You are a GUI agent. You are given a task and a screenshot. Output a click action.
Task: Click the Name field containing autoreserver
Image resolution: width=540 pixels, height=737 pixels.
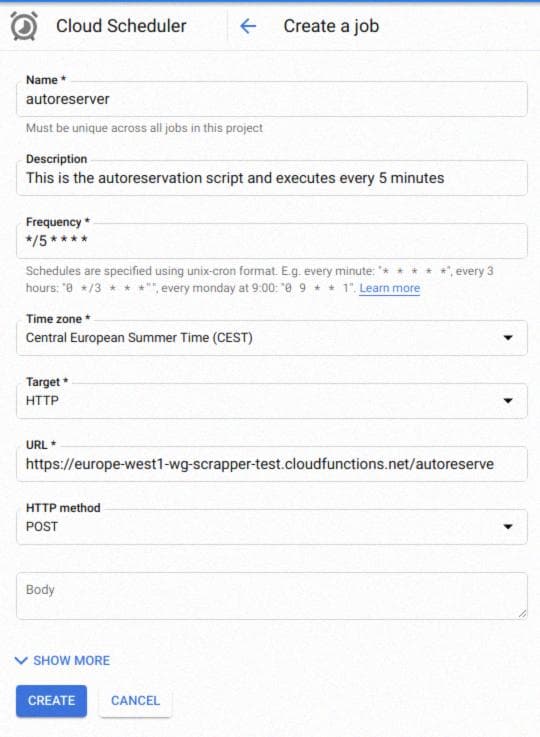(272, 99)
